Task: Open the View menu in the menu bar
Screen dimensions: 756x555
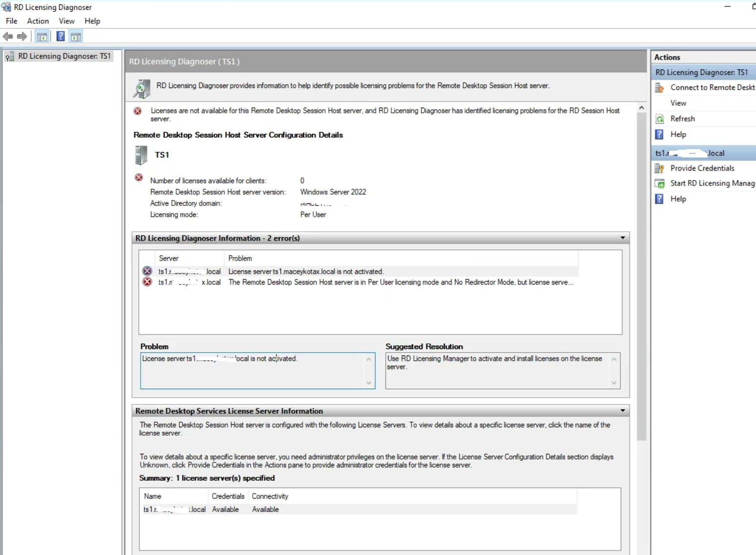Action: point(66,21)
